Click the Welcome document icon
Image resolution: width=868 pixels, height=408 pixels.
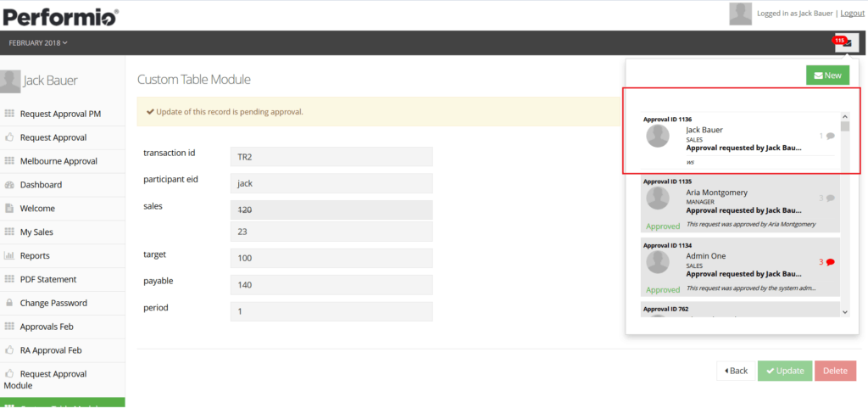coord(9,209)
